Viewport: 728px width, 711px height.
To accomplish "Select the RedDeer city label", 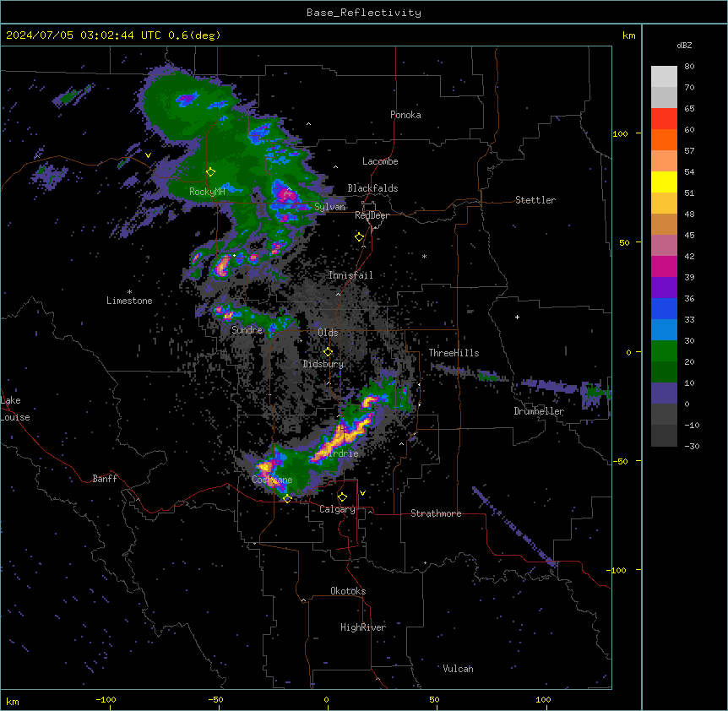I will pyautogui.click(x=372, y=215).
